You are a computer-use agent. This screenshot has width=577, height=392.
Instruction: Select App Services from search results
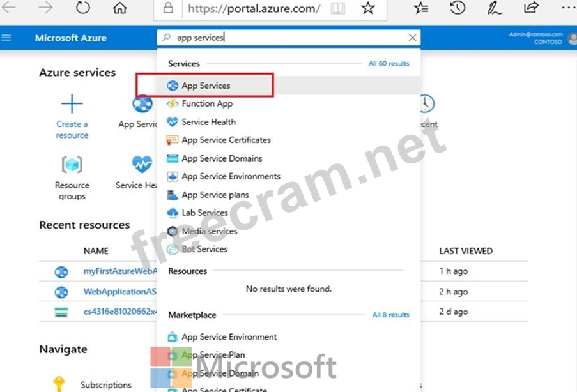click(206, 86)
